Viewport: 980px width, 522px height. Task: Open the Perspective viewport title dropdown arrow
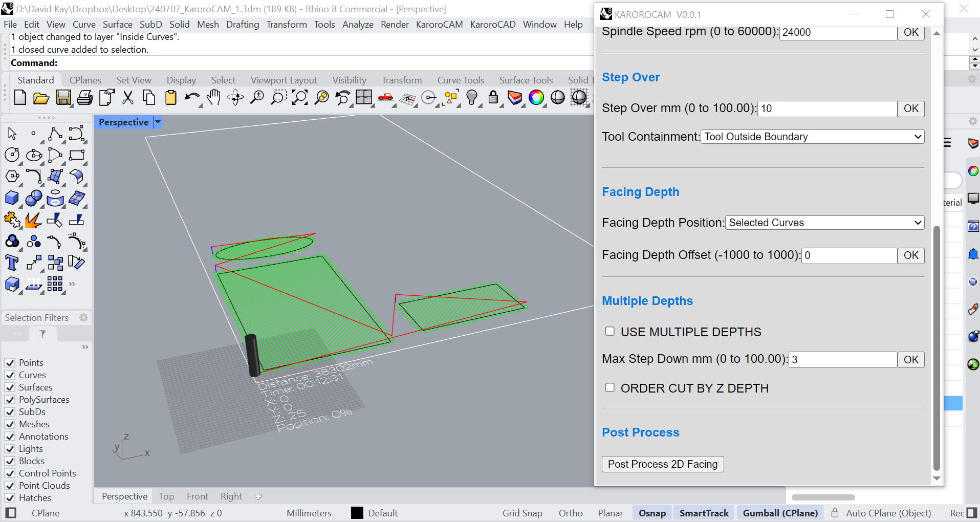158,122
